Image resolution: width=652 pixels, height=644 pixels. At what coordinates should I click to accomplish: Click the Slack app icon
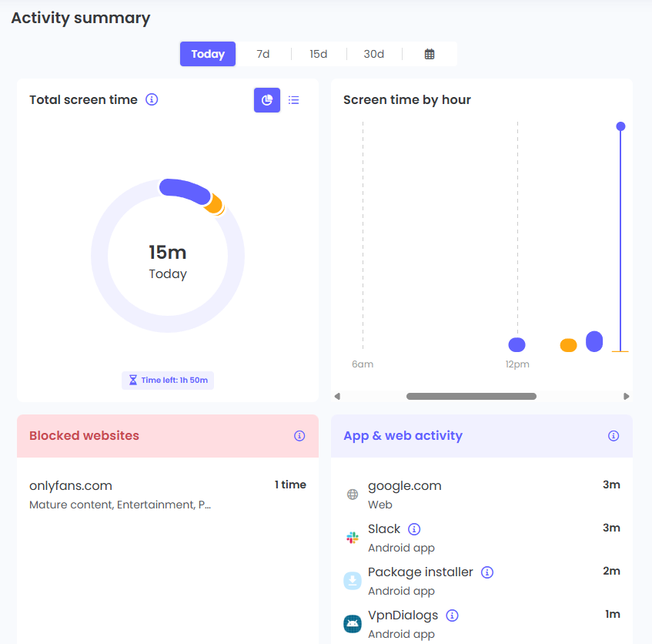tap(352, 537)
